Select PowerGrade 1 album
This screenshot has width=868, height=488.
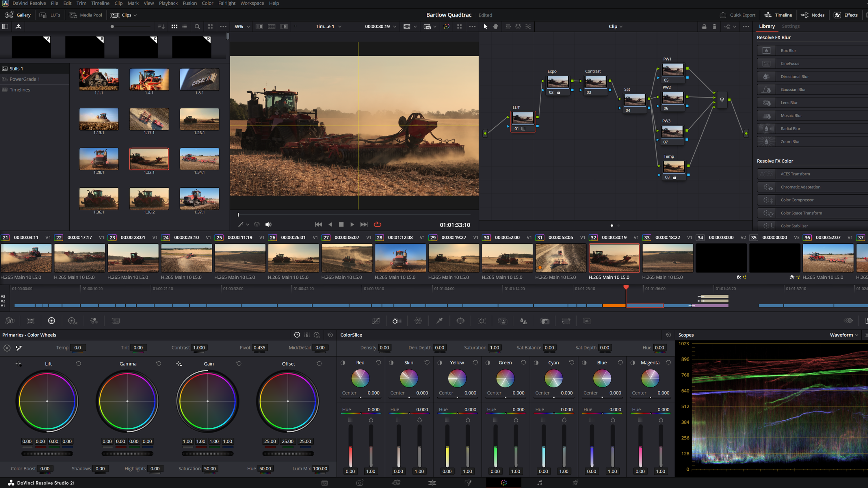(x=35, y=79)
